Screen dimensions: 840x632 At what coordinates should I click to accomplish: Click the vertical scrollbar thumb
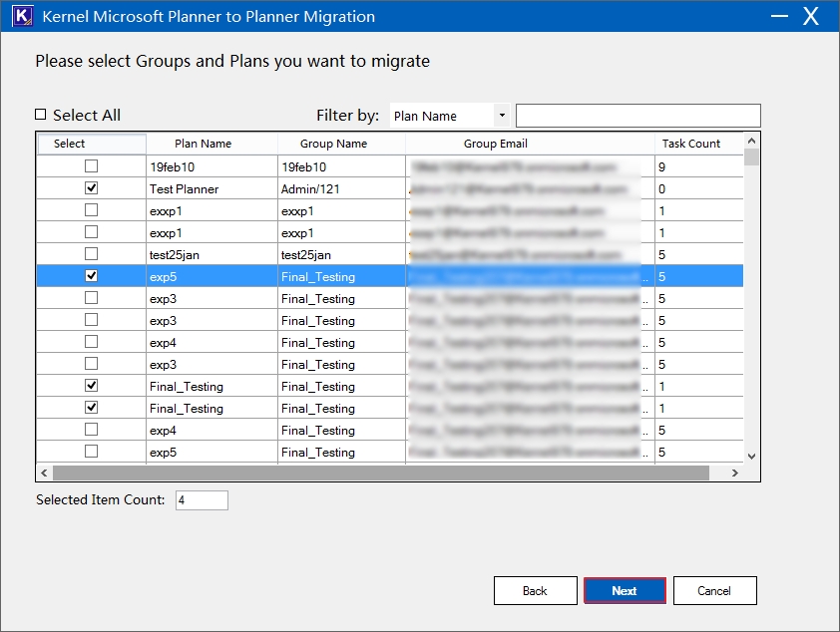751,158
